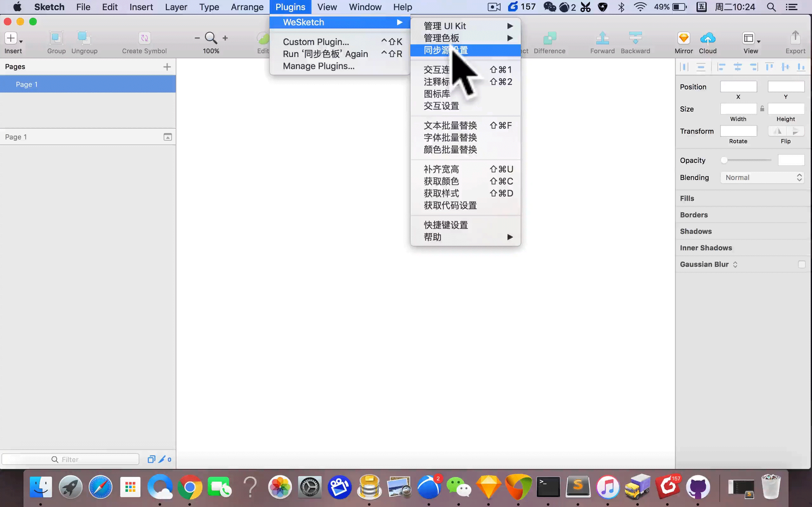Image resolution: width=812 pixels, height=507 pixels.
Task: Select Page 1 in Pages list
Action: pos(27,85)
